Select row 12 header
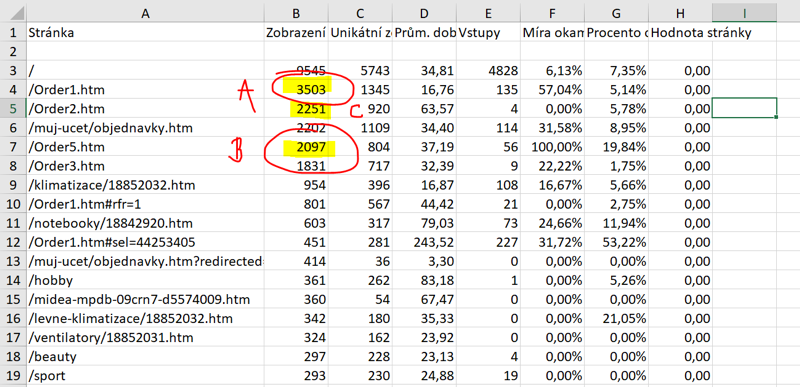Screen dimensions: 800x387 tap(13, 242)
